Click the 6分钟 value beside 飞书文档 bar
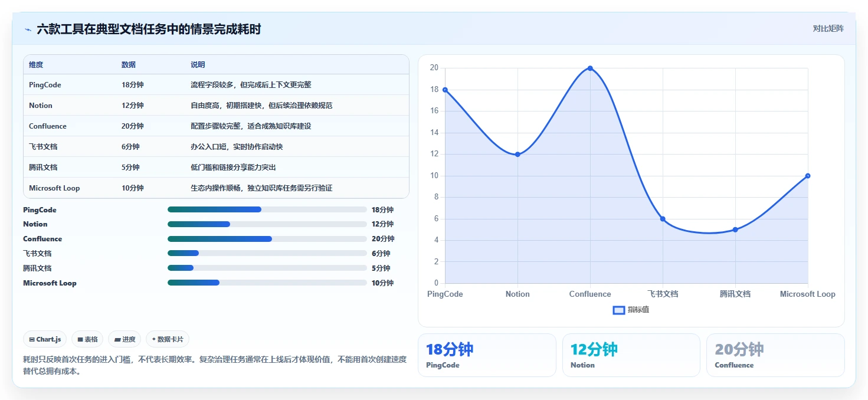The width and height of the screenshot is (868, 400). tap(381, 254)
